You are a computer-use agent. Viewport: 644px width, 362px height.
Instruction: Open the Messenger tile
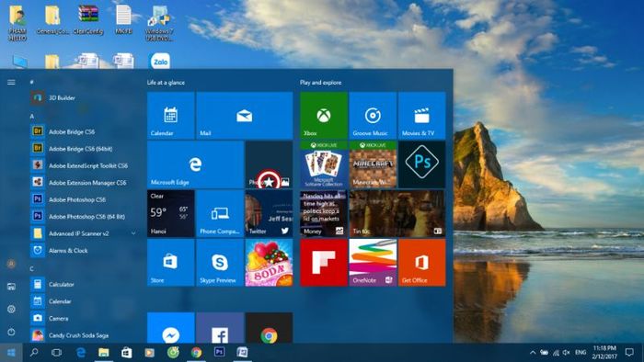tap(171, 328)
